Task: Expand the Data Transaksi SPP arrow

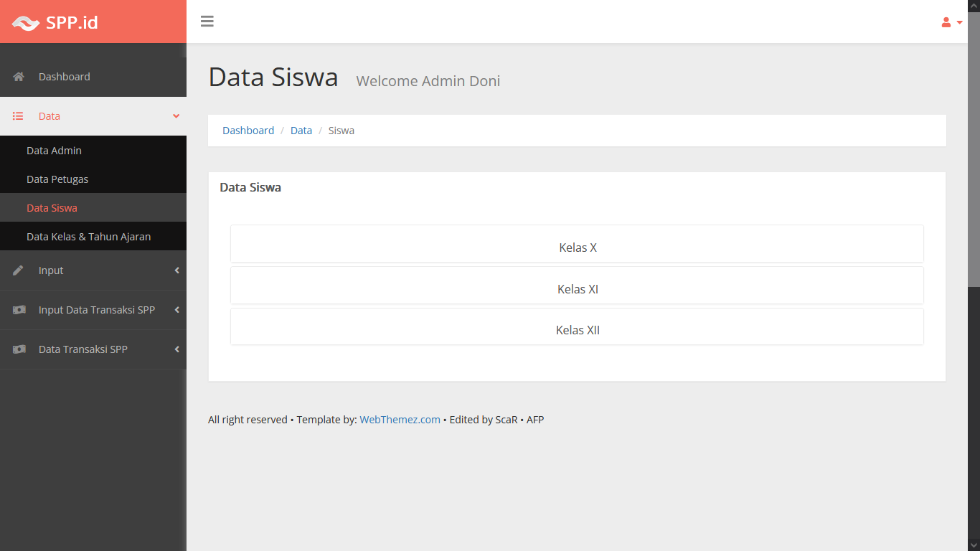Action: [x=176, y=349]
